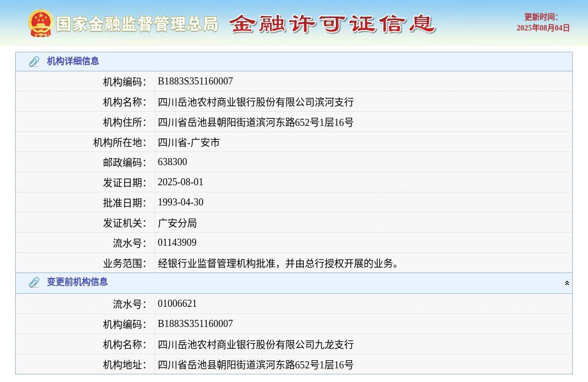Collapse the 变更前机构信息 section
The image size is (588, 382).
tap(567, 283)
